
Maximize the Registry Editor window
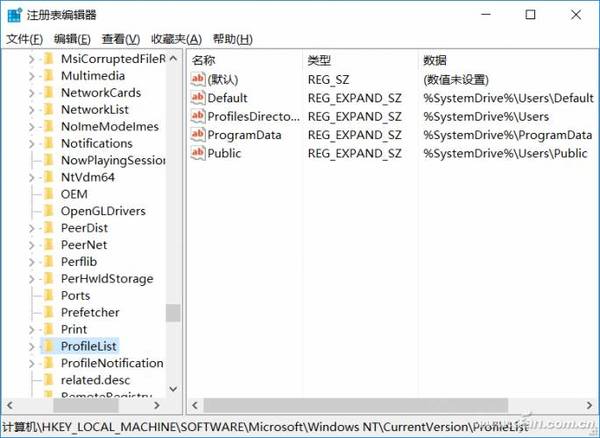click(530, 15)
